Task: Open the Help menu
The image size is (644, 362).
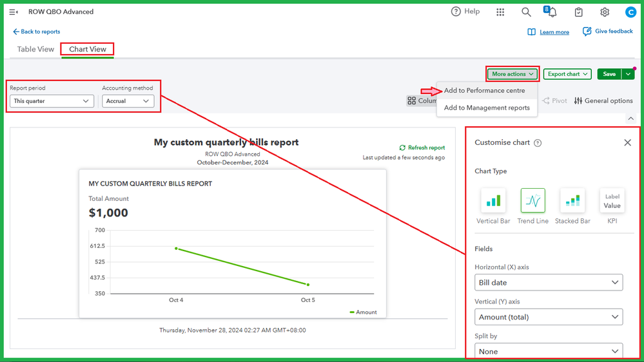Action: pyautogui.click(x=465, y=12)
